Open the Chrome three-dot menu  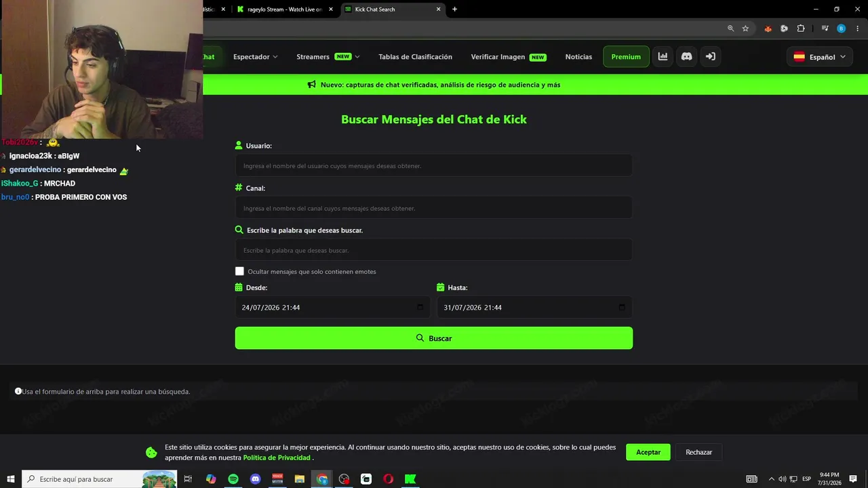coord(858,28)
